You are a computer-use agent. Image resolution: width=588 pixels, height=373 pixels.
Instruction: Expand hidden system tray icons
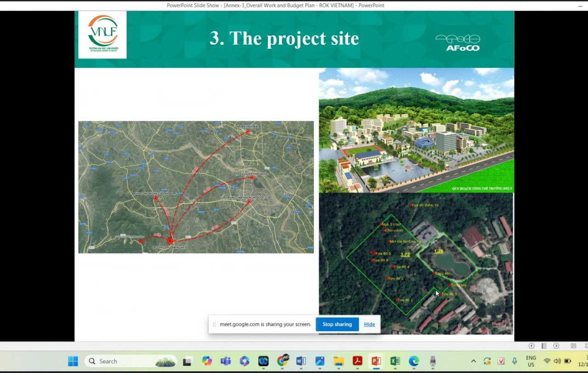point(473,361)
